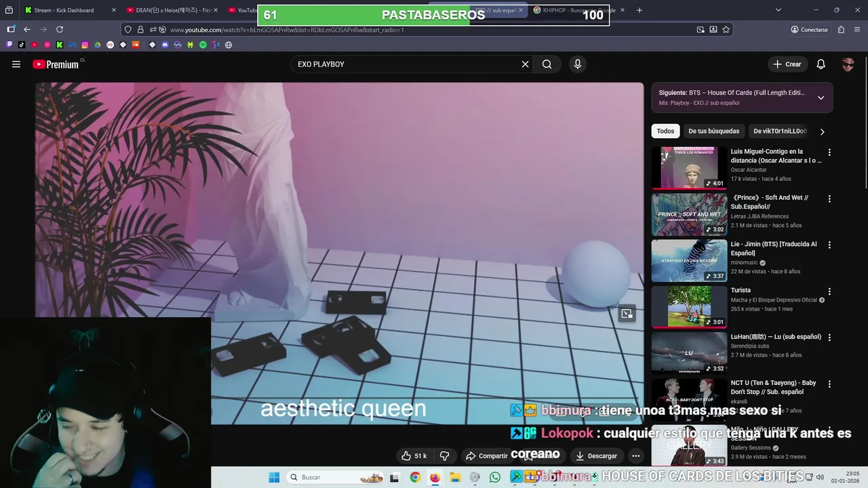
Task: Open a new browser tab
Action: coord(639,10)
